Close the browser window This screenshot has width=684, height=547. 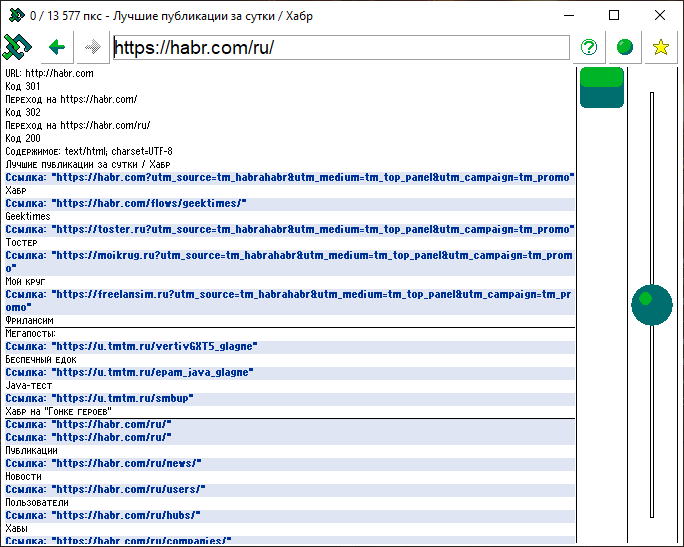[660, 15]
